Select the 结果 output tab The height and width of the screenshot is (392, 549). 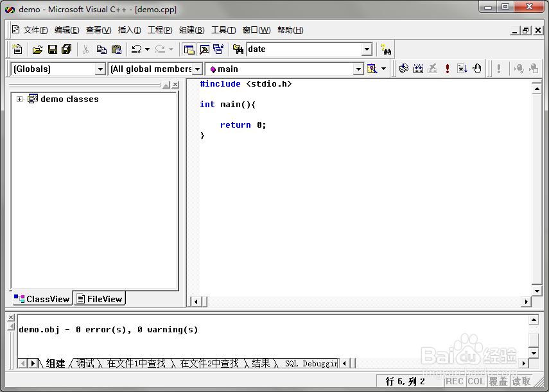click(261, 363)
